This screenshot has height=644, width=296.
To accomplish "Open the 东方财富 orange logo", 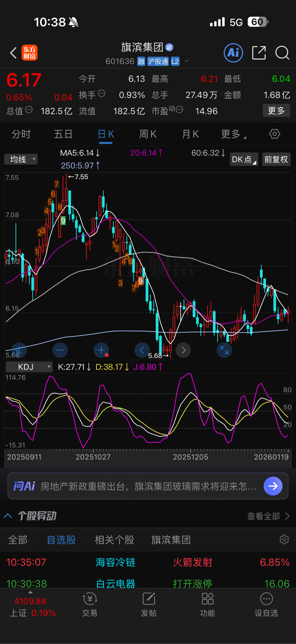I will 30,52.
